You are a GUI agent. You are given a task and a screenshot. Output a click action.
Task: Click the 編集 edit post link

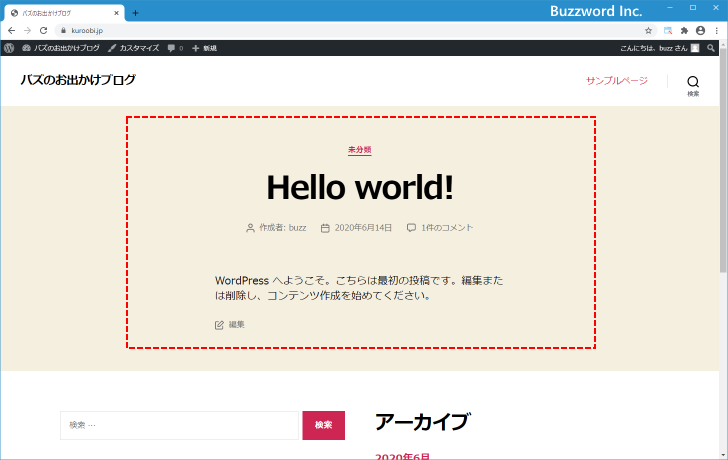point(236,324)
